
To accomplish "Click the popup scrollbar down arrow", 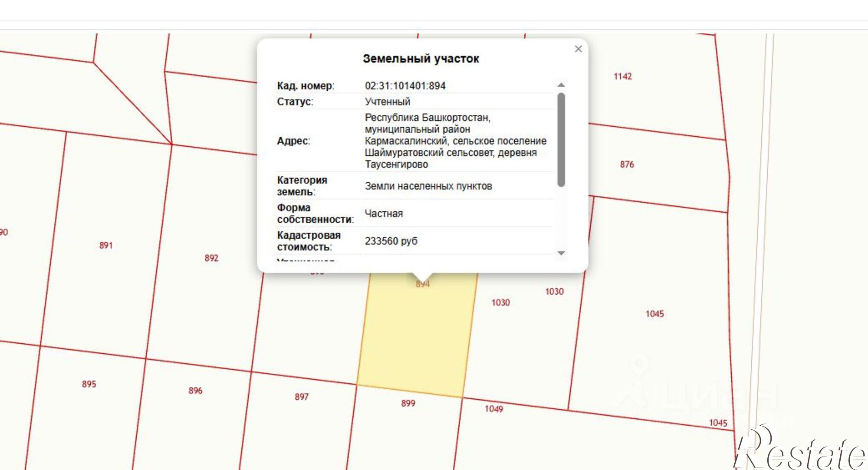I will pyautogui.click(x=561, y=253).
